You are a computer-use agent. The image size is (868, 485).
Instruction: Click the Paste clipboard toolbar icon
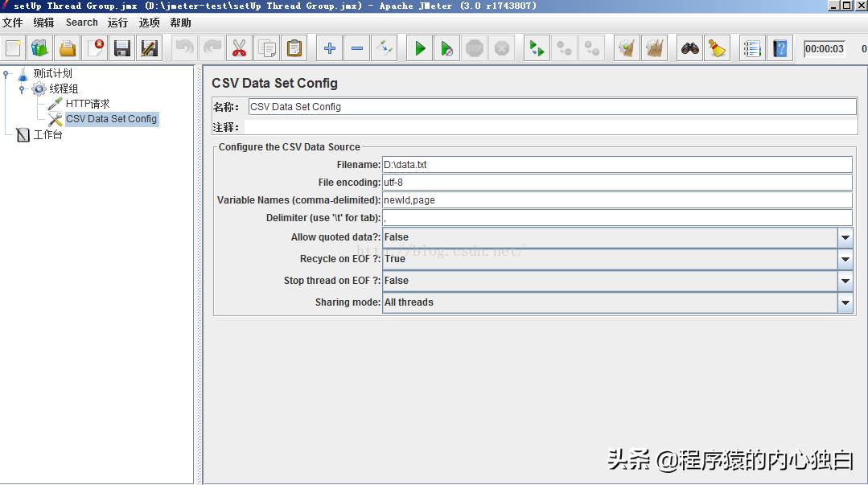(x=294, y=48)
